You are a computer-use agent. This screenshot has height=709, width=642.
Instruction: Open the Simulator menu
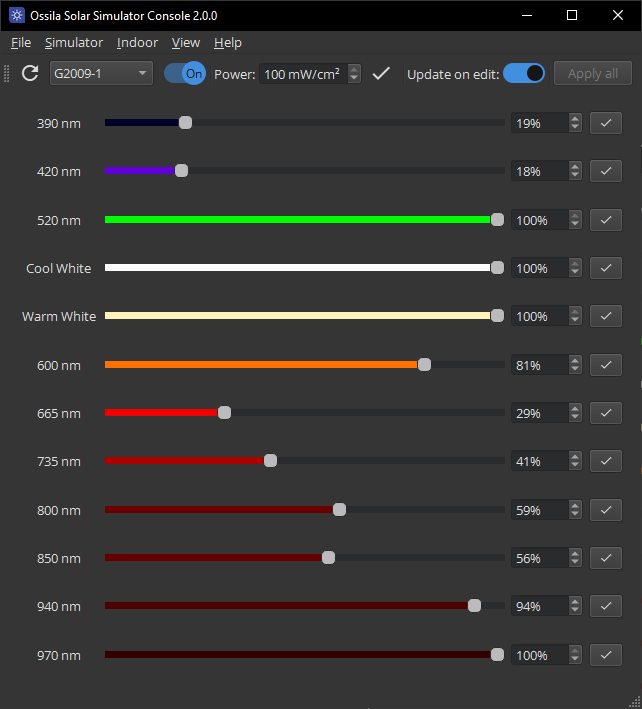click(x=74, y=43)
